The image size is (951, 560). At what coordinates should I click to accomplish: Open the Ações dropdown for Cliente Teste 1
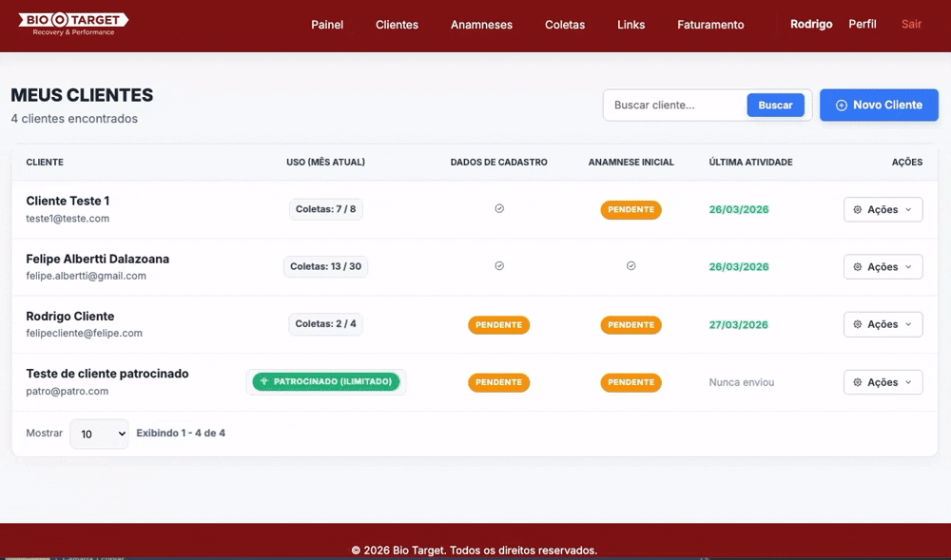883,209
